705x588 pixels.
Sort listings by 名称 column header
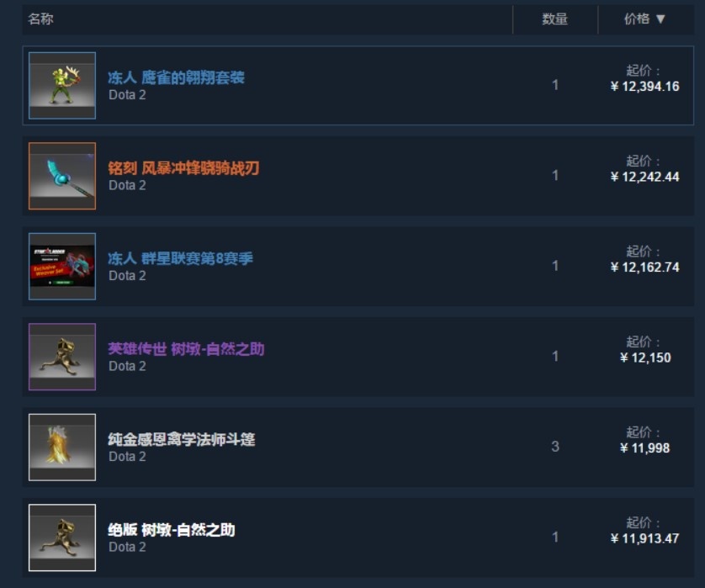[x=40, y=19]
